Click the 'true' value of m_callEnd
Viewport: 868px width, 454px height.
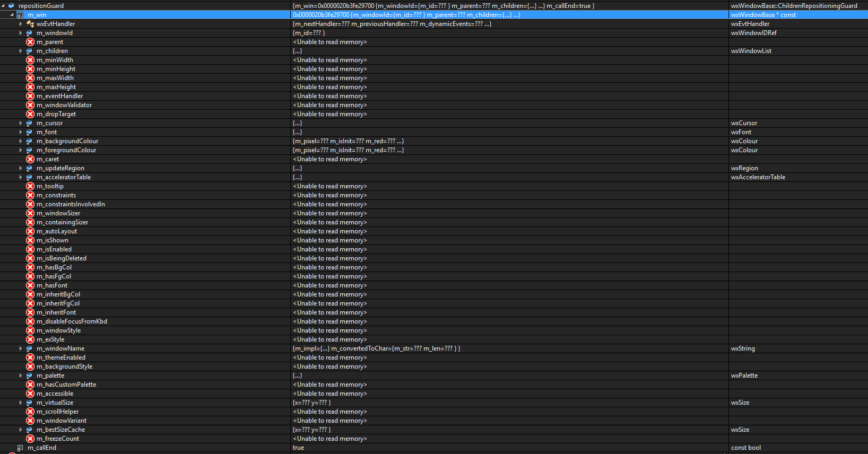299,448
